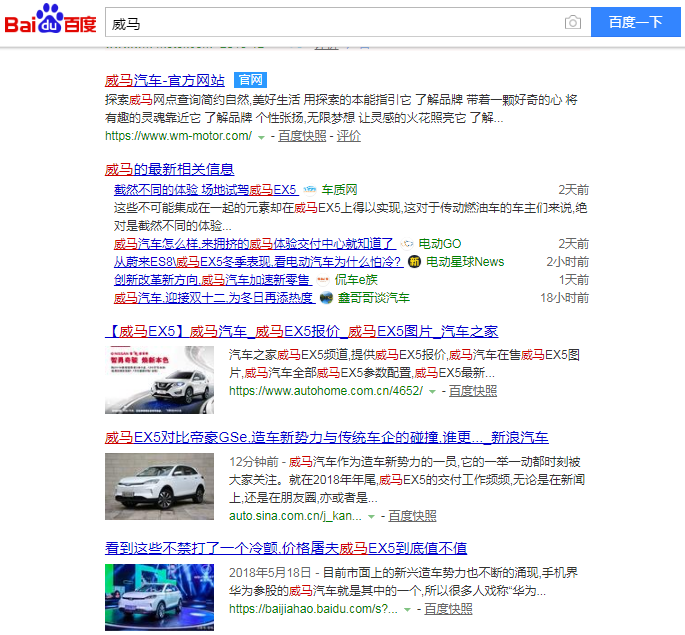Open news 威马汽车怎么样 体验交付中心
685x635 pixels.
pyautogui.click(x=255, y=244)
